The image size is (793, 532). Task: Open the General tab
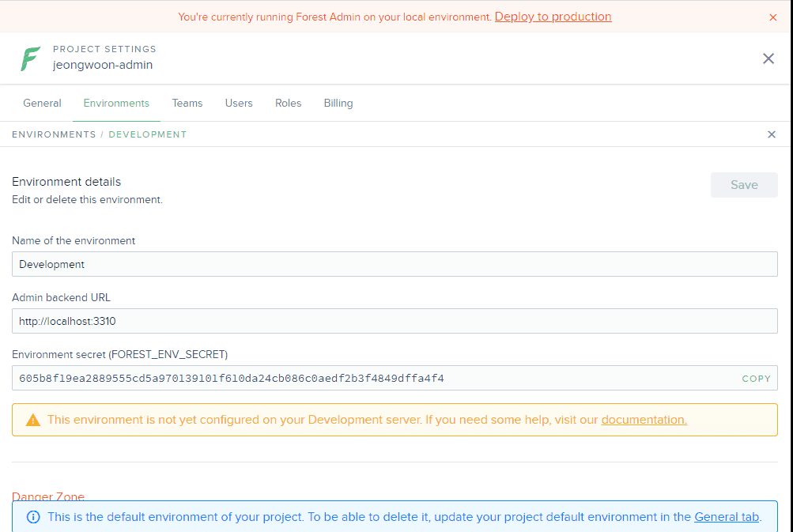point(42,104)
